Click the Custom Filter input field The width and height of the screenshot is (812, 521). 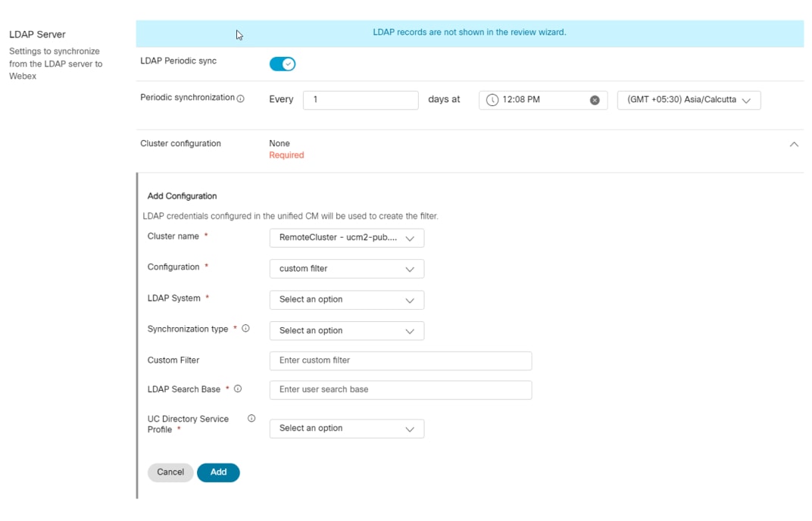coord(400,360)
